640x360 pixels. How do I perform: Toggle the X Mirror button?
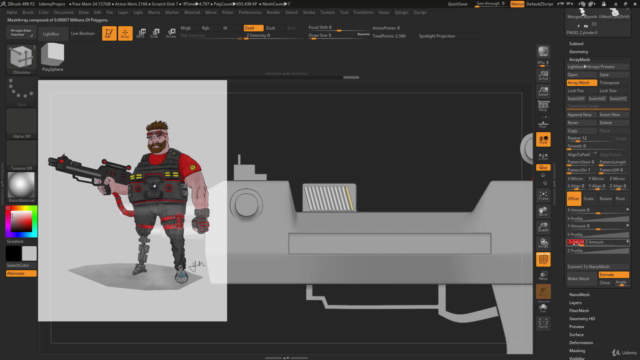click(x=576, y=178)
